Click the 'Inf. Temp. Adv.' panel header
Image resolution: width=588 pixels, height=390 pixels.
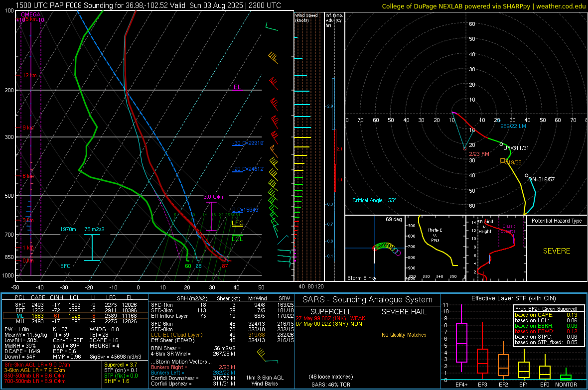pos(334,20)
